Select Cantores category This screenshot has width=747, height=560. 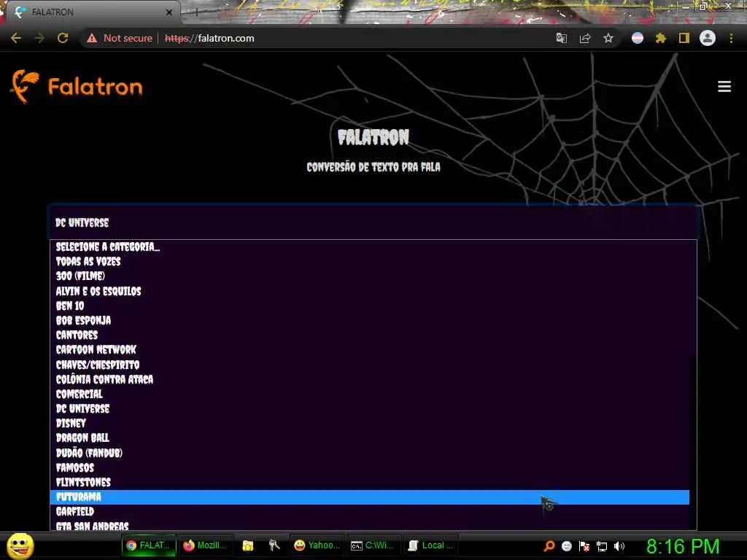click(370, 335)
